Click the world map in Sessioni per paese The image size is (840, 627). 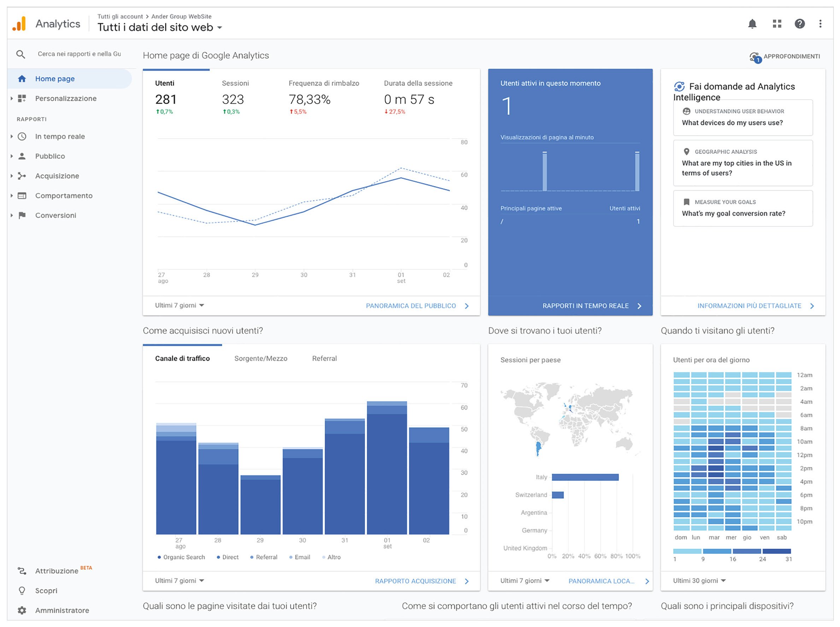(570, 419)
